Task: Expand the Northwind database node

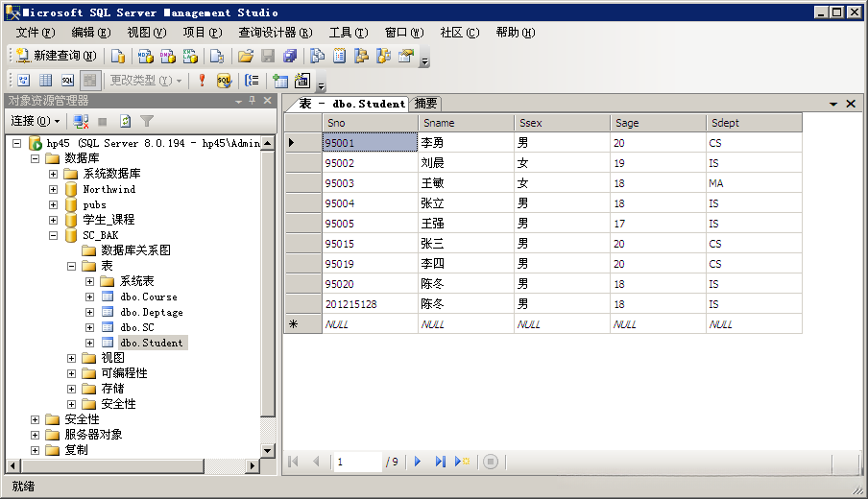Action: tap(54, 189)
